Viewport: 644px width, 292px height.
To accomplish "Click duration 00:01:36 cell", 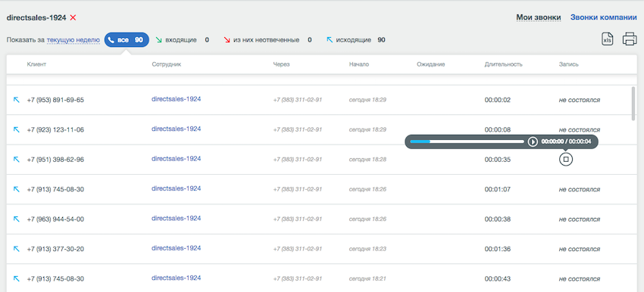I will [497, 249].
